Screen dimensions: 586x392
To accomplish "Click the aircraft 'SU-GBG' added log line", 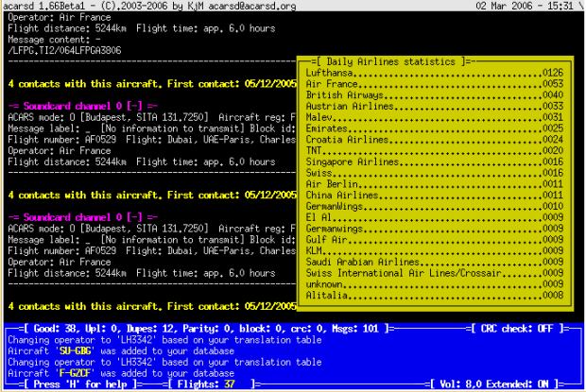I will [121, 351].
